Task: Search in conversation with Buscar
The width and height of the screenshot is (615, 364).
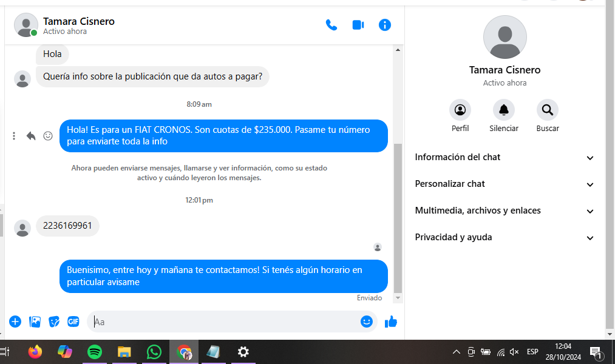Action: click(x=547, y=110)
